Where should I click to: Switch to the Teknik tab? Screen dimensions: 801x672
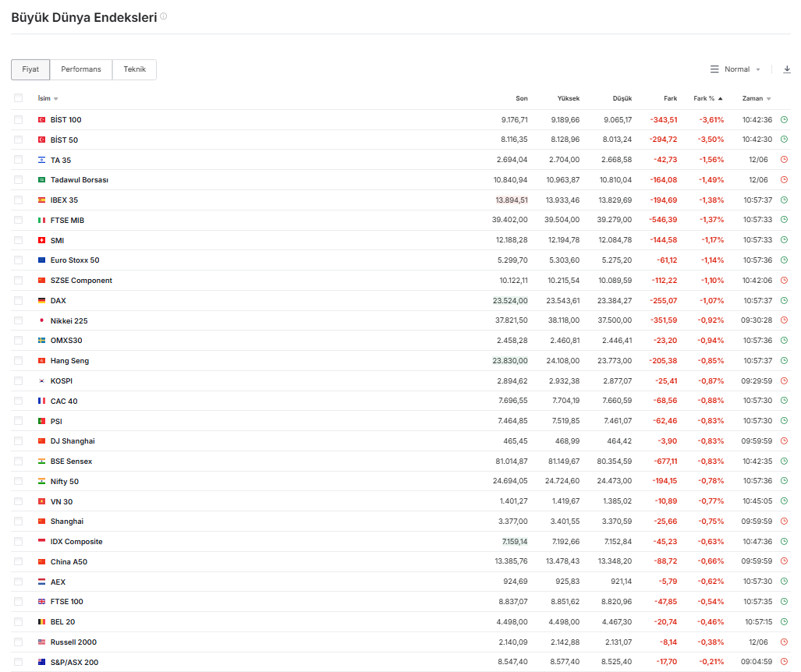tap(134, 69)
